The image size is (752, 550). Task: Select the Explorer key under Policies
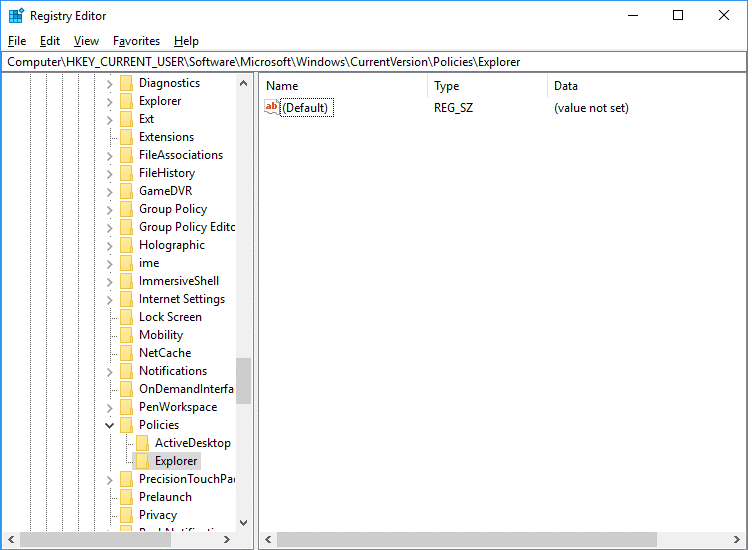tap(176, 461)
